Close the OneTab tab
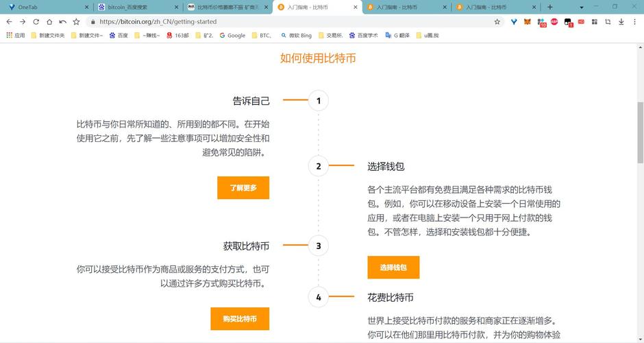The width and height of the screenshot is (644, 343). tap(86, 8)
